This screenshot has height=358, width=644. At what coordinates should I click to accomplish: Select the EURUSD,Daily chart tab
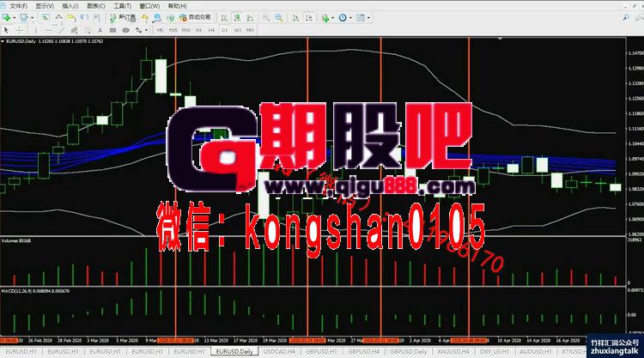(x=234, y=352)
